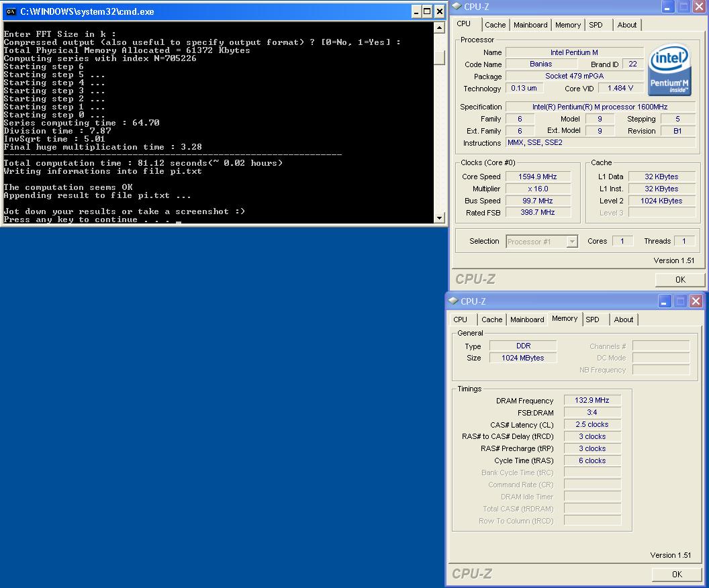Click the cmd.exe title bar icon
Image resolution: width=709 pixels, height=588 pixels.
pos(11,12)
